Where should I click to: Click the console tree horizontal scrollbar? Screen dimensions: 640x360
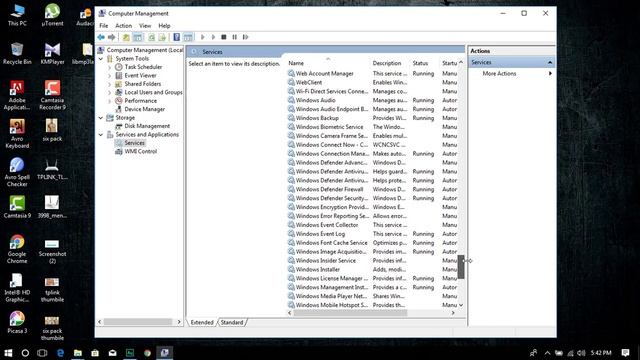coord(138,322)
